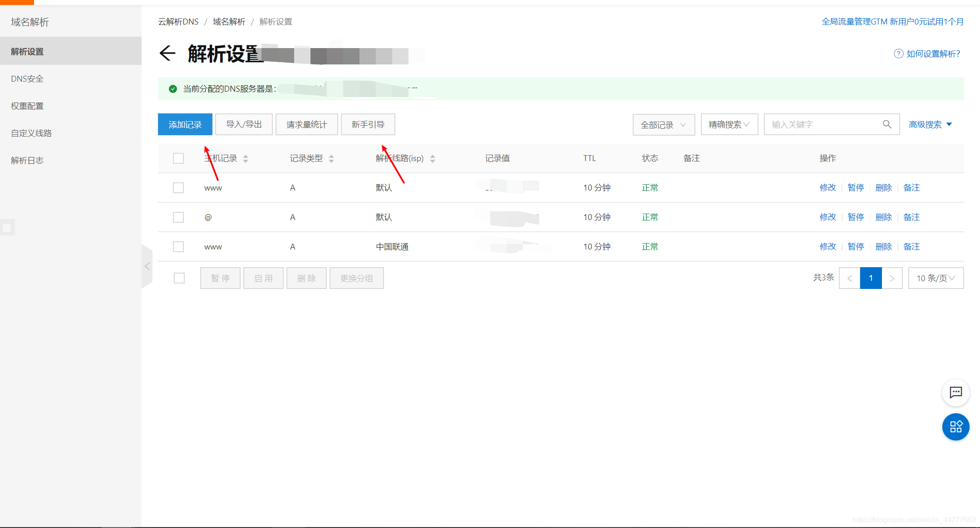Screen dimensions: 980x528
Task: Go to previous page arrow in pagination
Action: point(849,278)
